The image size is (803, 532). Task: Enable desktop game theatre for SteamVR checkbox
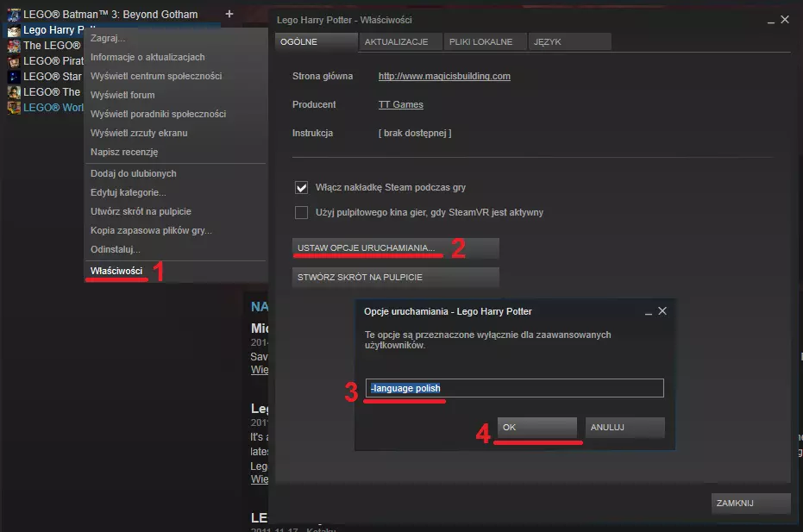(302, 212)
